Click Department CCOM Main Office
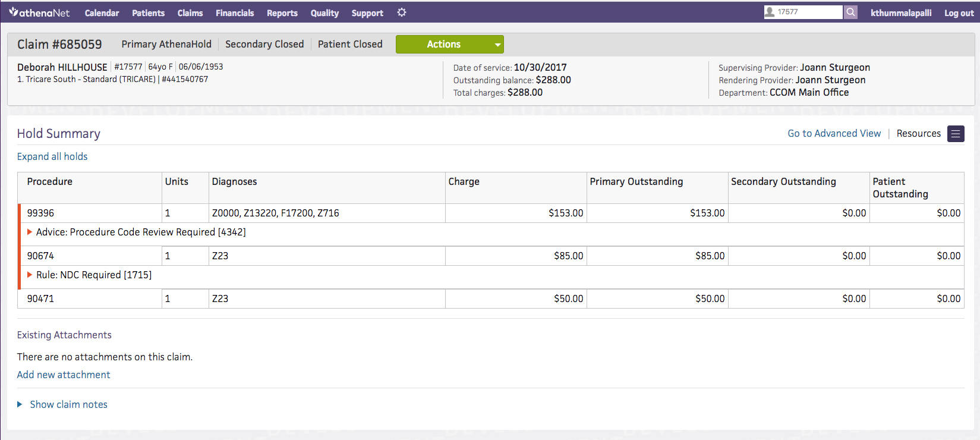The width and height of the screenshot is (980, 440). (x=783, y=93)
